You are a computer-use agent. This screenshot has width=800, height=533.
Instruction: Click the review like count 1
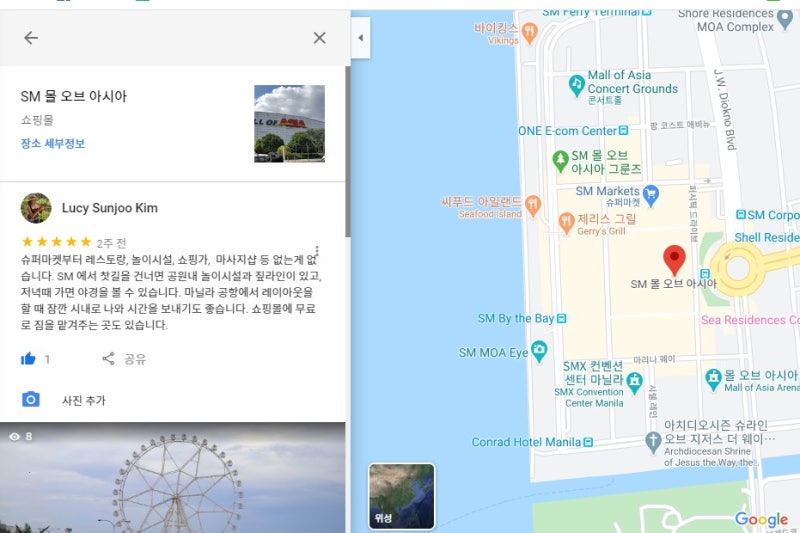47,360
